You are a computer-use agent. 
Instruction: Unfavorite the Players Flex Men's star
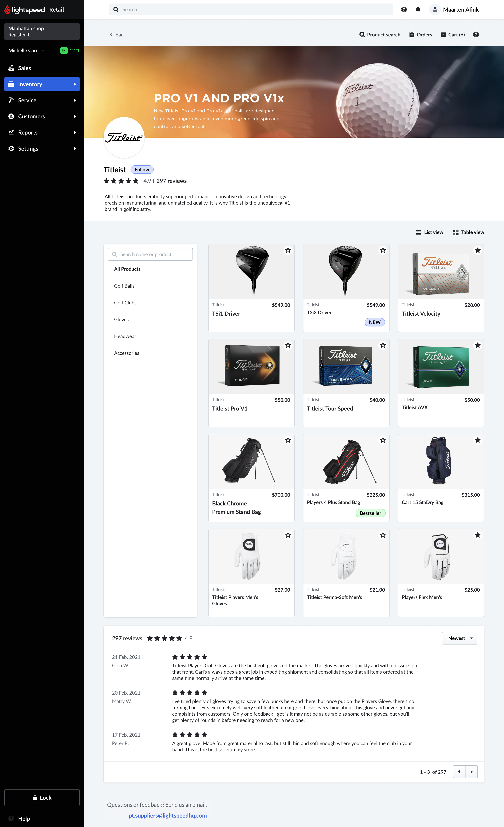pos(478,535)
